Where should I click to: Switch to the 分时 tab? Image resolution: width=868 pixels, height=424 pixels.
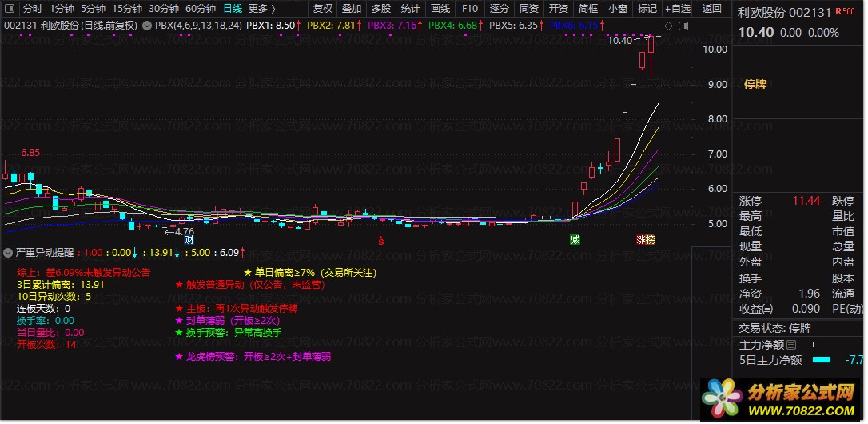(33, 8)
